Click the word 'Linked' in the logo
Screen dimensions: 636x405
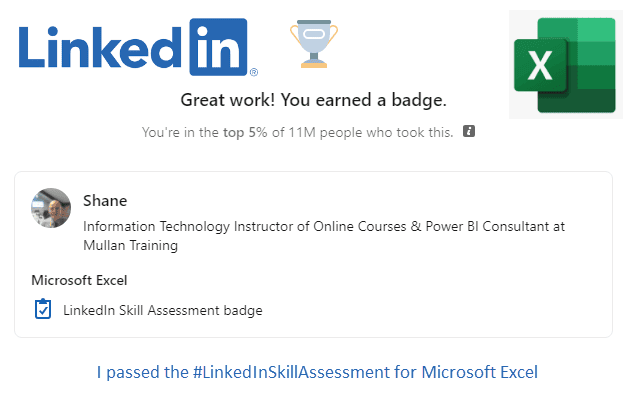100,47
